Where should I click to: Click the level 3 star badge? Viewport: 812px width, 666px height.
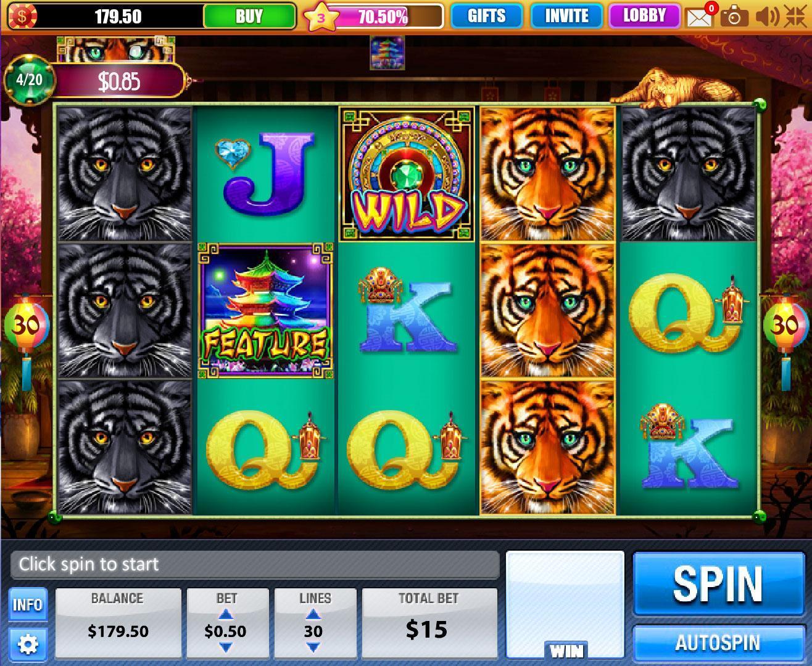321,17
